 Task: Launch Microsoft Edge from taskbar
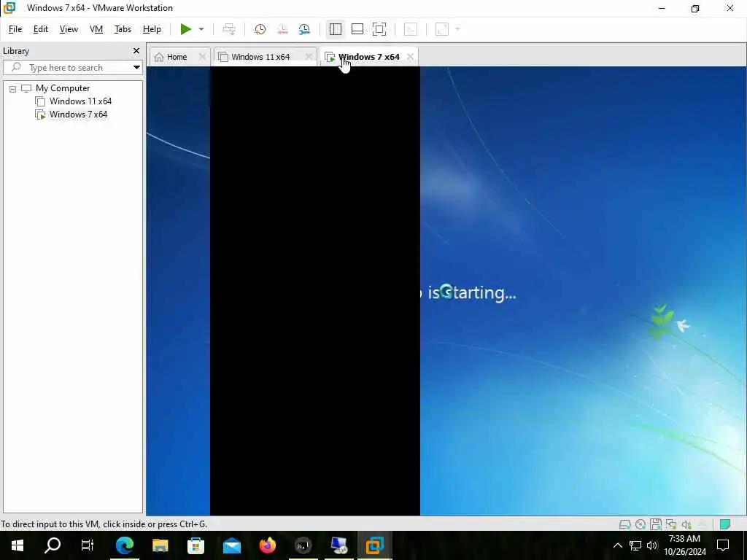pos(125,545)
